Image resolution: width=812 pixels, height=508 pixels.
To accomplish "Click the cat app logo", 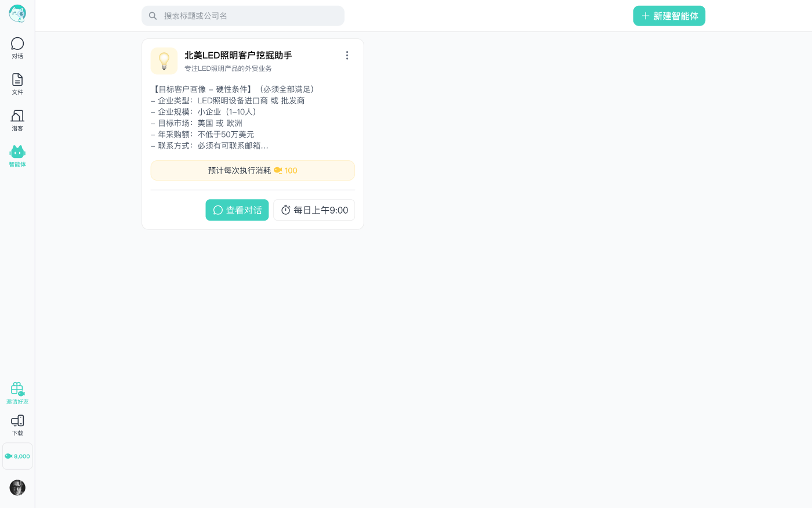I will 17,13.
